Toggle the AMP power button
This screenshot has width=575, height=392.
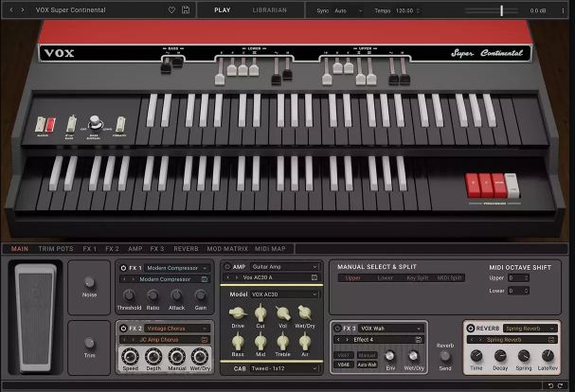point(227,267)
